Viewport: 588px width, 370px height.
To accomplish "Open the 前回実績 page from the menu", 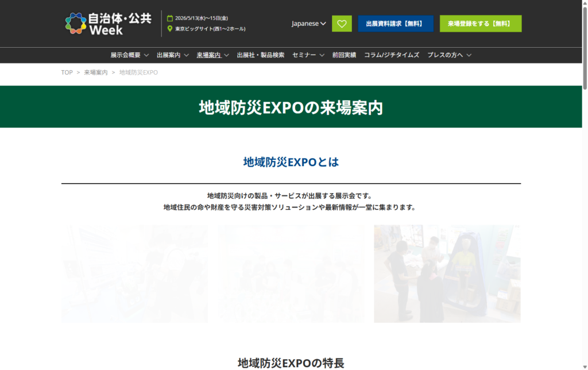I will (343, 55).
